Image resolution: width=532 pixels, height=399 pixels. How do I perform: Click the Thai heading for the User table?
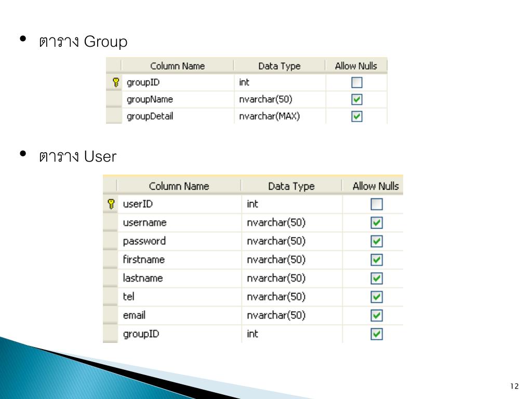tap(78, 157)
